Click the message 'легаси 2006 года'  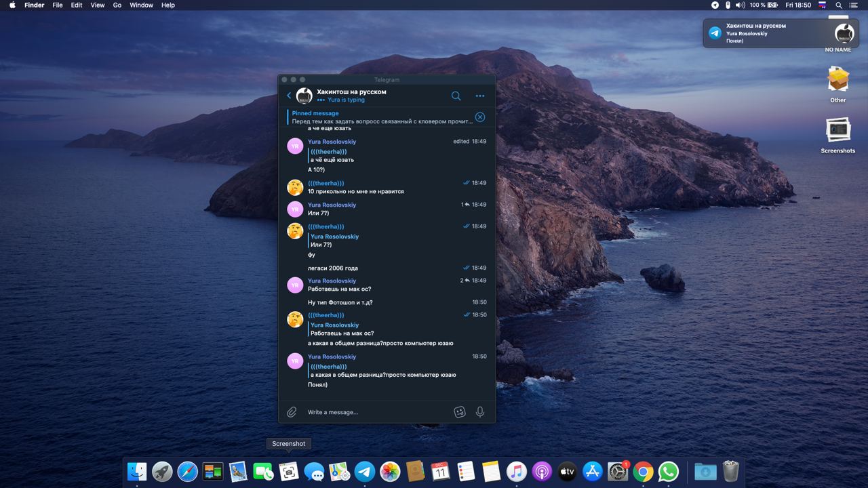(x=333, y=268)
